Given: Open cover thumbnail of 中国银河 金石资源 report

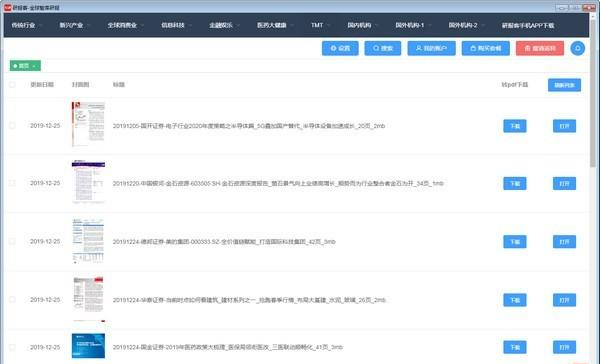Looking at the screenshot, I should click(88, 182).
